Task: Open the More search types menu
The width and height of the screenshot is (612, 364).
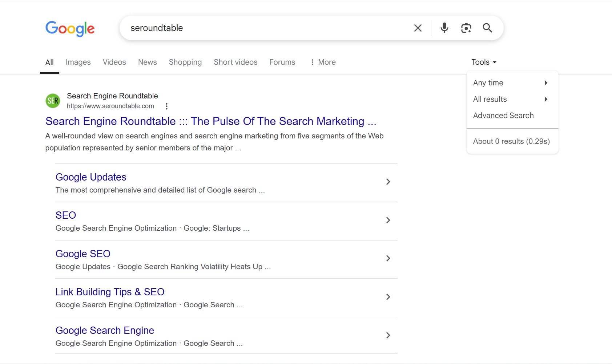Action: [323, 62]
